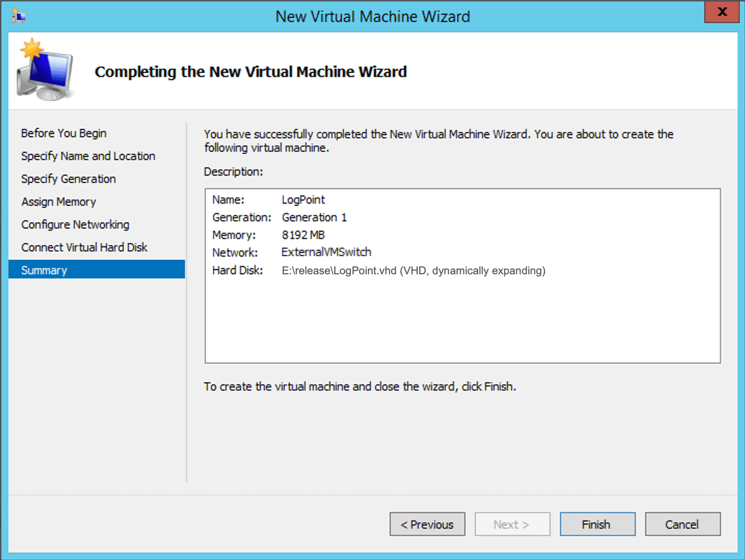Click the Generation 1 value in the description
Viewport: 745px width, 560px height.
pos(314,218)
